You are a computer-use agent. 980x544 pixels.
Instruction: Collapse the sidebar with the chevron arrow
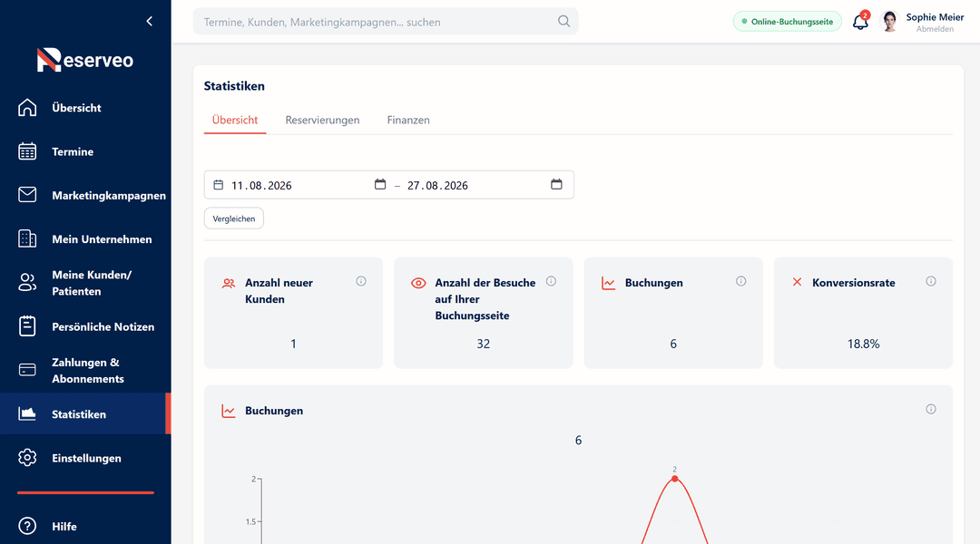[150, 21]
